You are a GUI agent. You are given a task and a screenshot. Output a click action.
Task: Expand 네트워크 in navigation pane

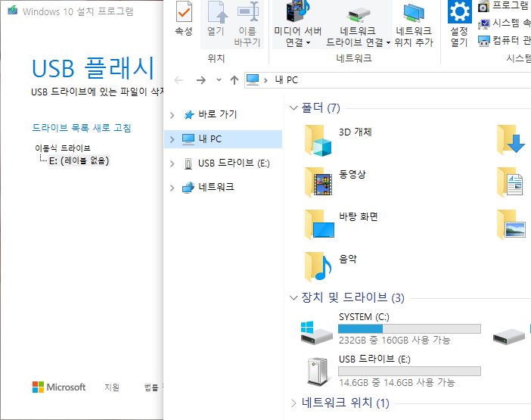coord(172,188)
